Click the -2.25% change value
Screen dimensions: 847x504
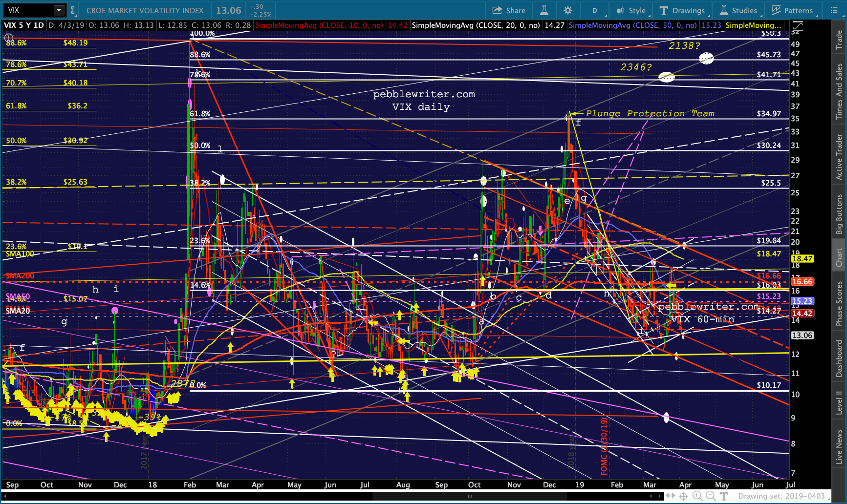[260, 14]
